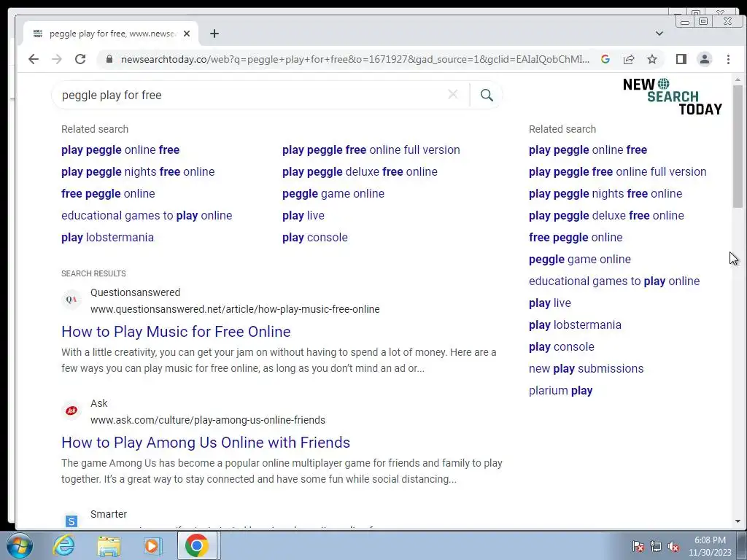
Task: Click the forward navigation arrow
Action: pyautogui.click(x=57, y=59)
